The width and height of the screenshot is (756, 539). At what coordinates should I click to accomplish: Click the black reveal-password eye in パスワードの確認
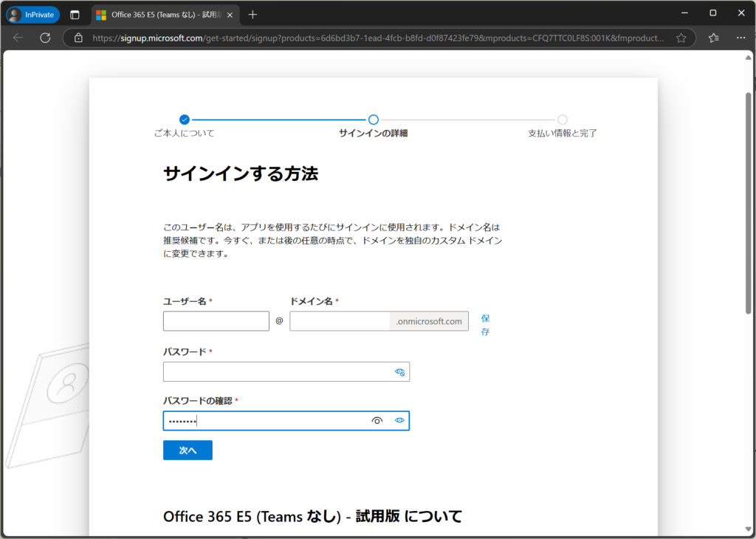pyautogui.click(x=377, y=420)
